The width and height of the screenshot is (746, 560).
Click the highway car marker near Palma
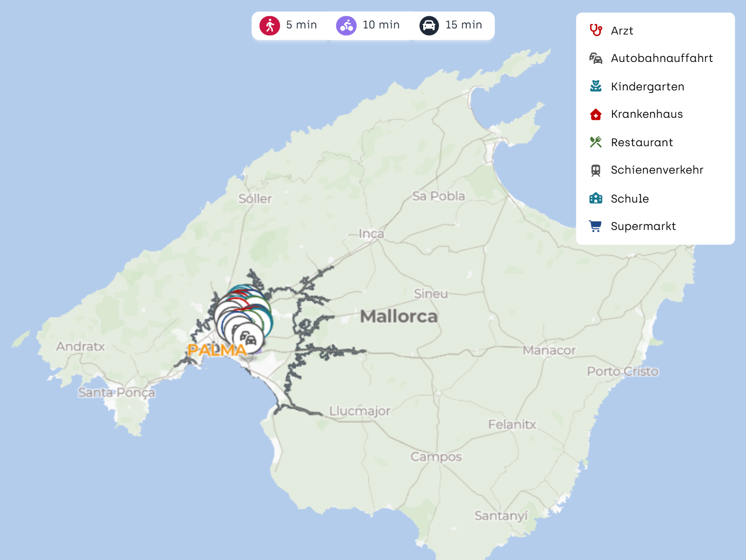click(248, 338)
